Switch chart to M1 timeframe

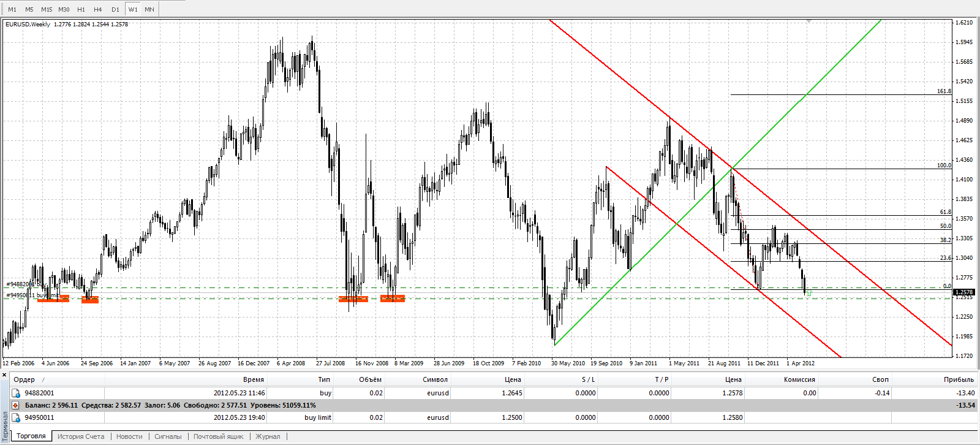point(12,10)
